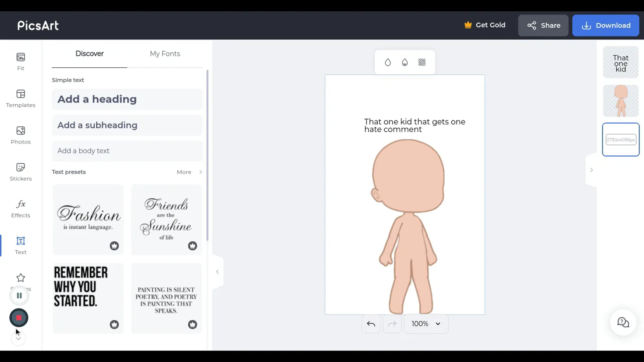Open the Templates panel

pos(21,98)
